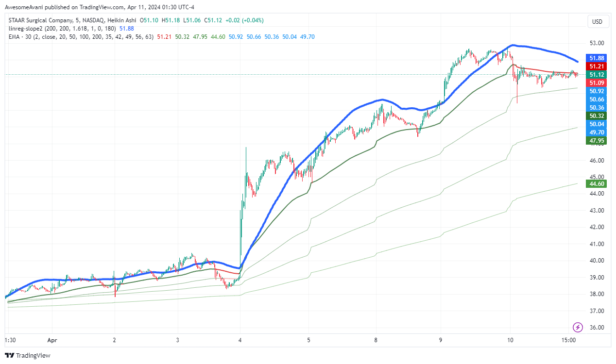Image resolution: width=616 pixels, height=364 pixels.
Task: Click the blue 49.70 axis price label
Action: pyautogui.click(x=597, y=132)
